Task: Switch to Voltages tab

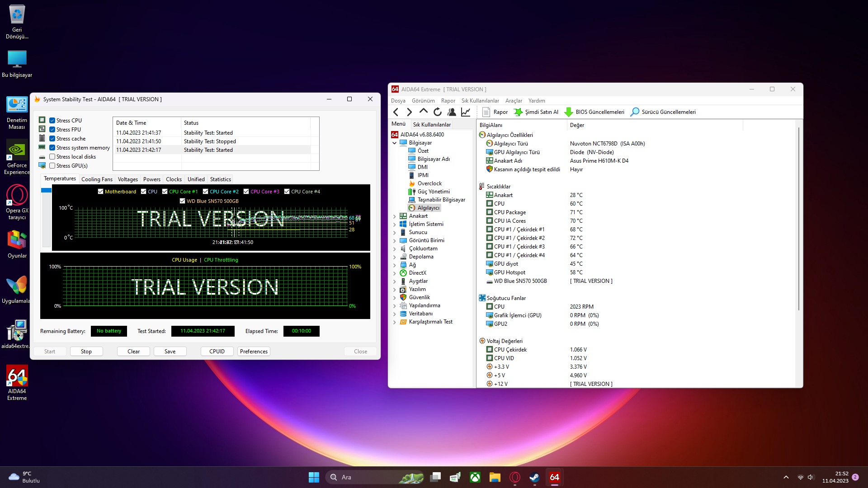Action: pos(128,179)
